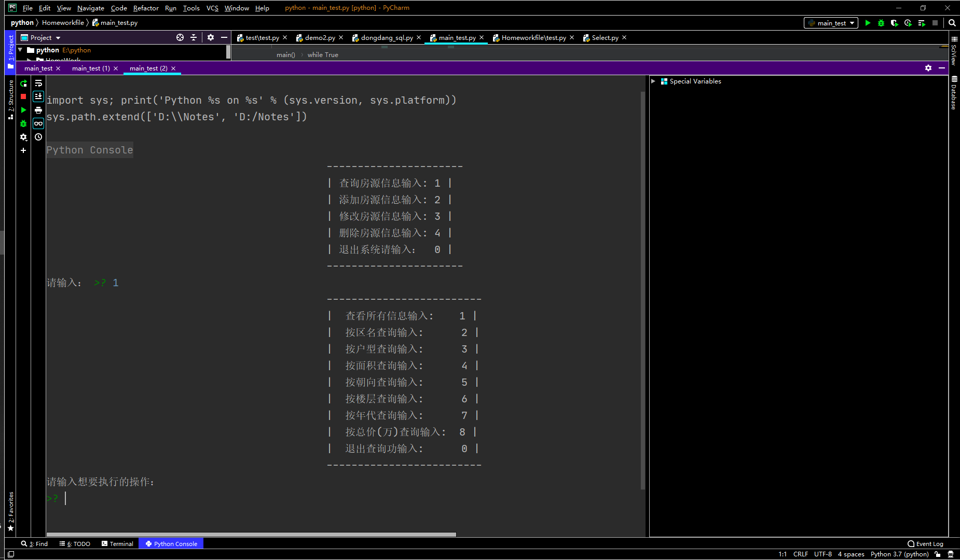This screenshot has height=560, width=960.
Task: Click the lock icon in status bar
Action: [x=938, y=554]
